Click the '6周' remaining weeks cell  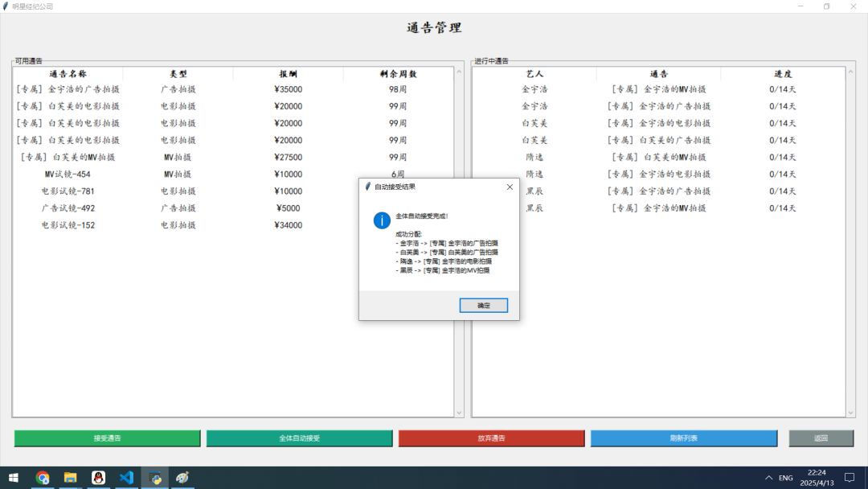398,174
